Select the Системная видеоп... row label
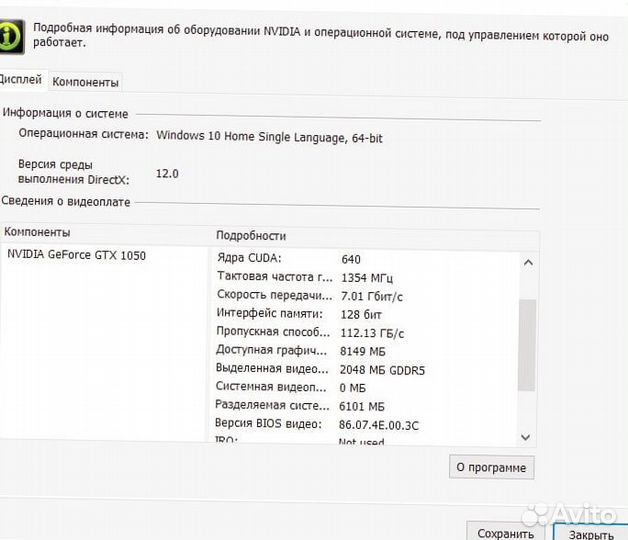This screenshot has height=540, width=628. (x=271, y=387)
